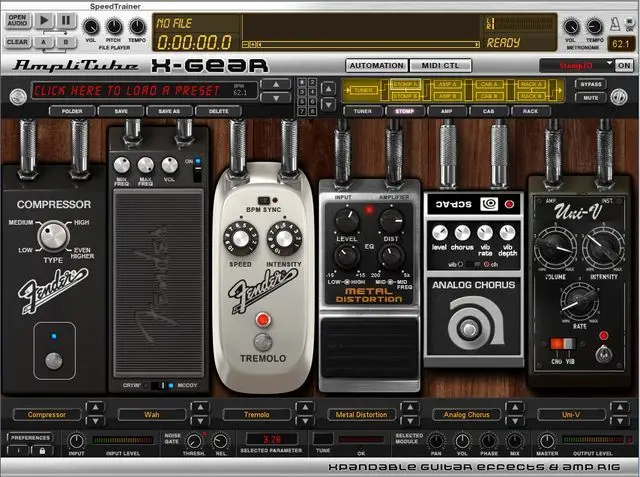Click the Tremolo footswitch

click(263, 342)
